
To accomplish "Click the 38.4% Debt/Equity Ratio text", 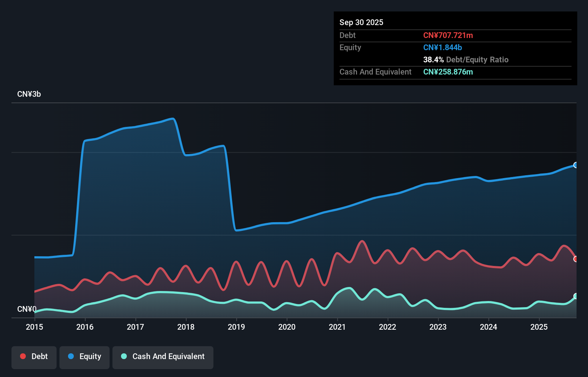I will click(466, 59).
